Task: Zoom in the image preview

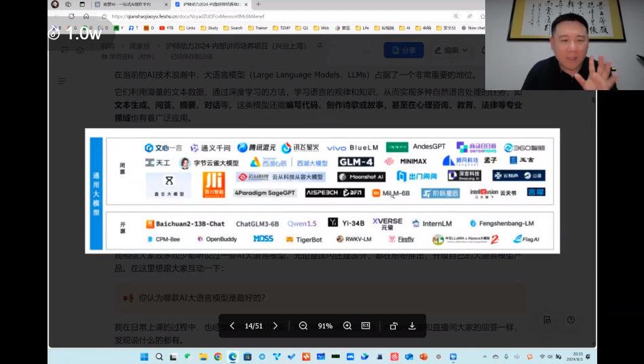Action: click(347, 326)
